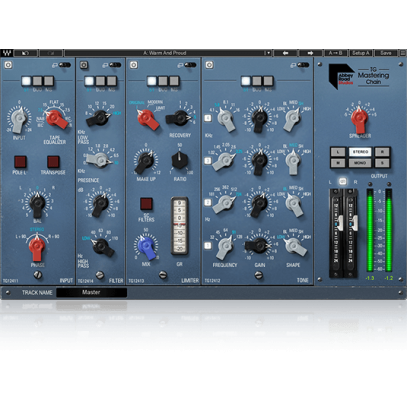The width and height of the screenshot is (407, 408).
Task: Toggle the Input module power button
Action: tap(8, 65)
